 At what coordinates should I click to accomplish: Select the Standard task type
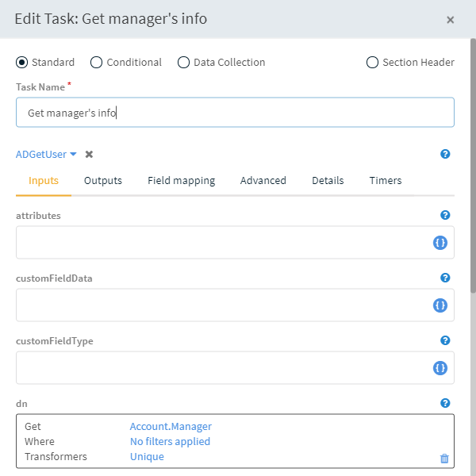pyautogui.click(x=22, y=63)
